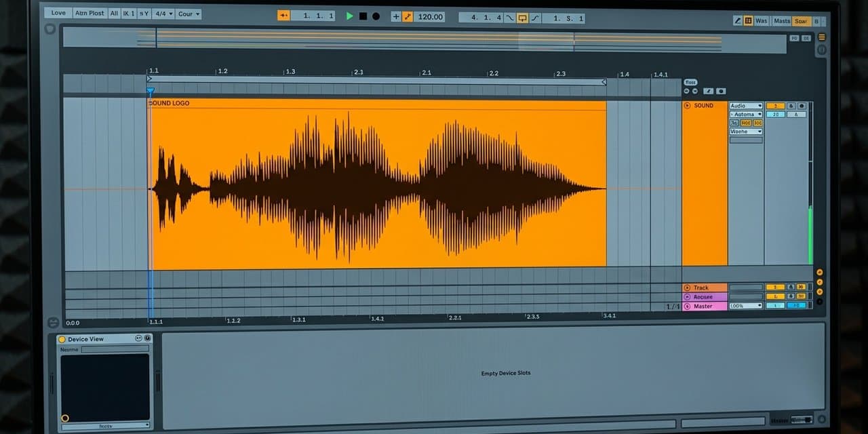Click the orange list icon at the right edge
The height and width of the screenshot is (434, 868).
click(822, 37)
